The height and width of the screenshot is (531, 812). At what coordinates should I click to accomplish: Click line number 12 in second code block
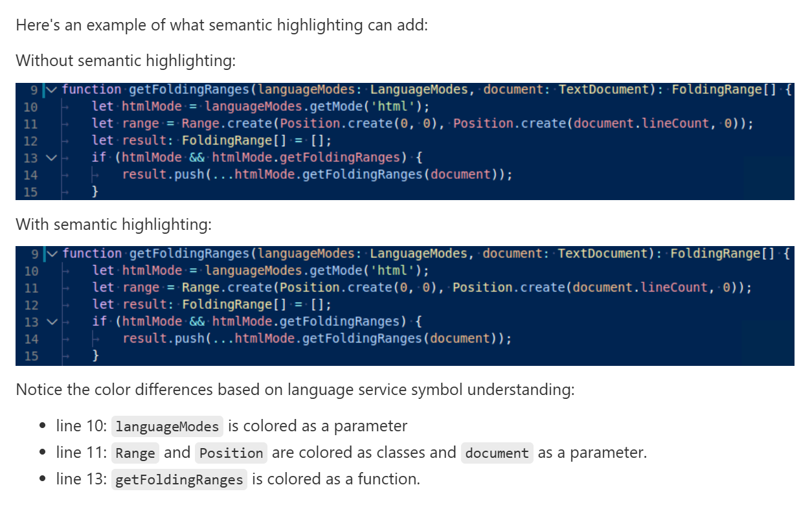(x=30, y=305)
